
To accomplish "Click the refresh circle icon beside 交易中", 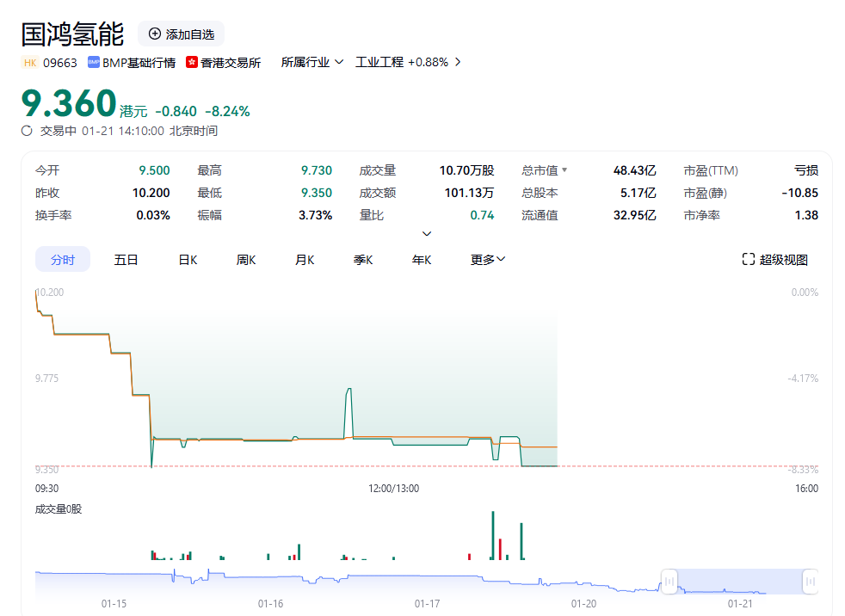I will tap(27, 131).
